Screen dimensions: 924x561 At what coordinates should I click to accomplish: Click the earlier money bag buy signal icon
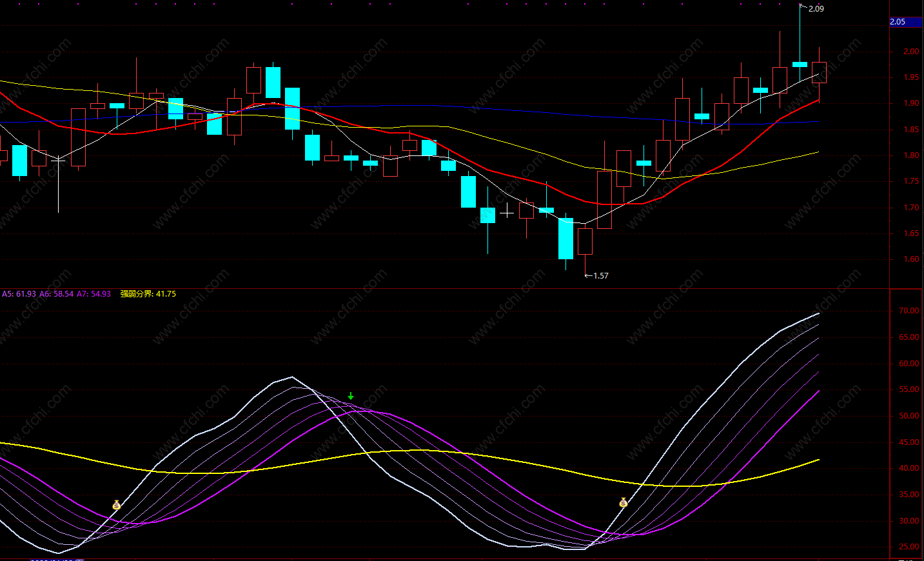click(x=116, y=505)
